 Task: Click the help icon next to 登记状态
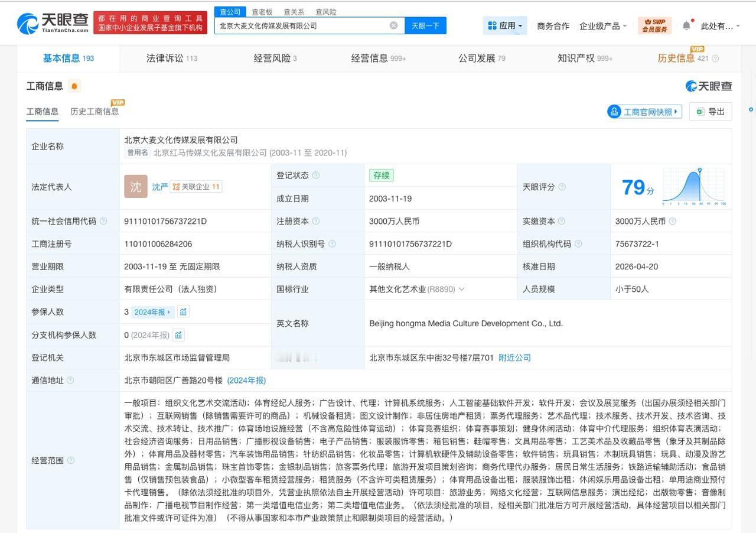pyautogui.click(x=316, y=175)
